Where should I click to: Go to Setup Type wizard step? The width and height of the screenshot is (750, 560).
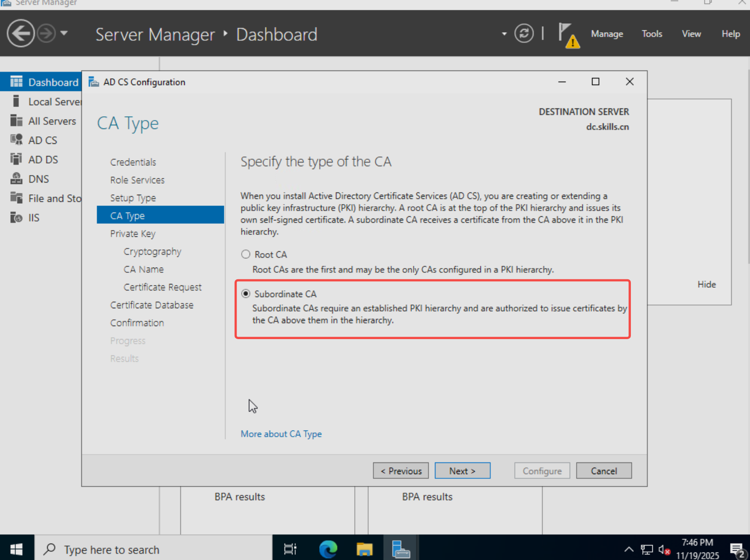point(133,198)
